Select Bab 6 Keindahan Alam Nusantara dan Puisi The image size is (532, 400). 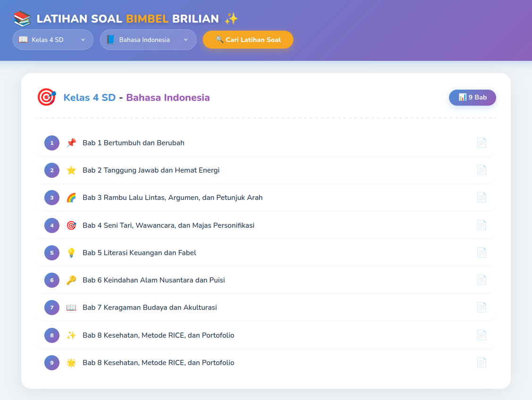pyautogui.click(x=266, y=280)
